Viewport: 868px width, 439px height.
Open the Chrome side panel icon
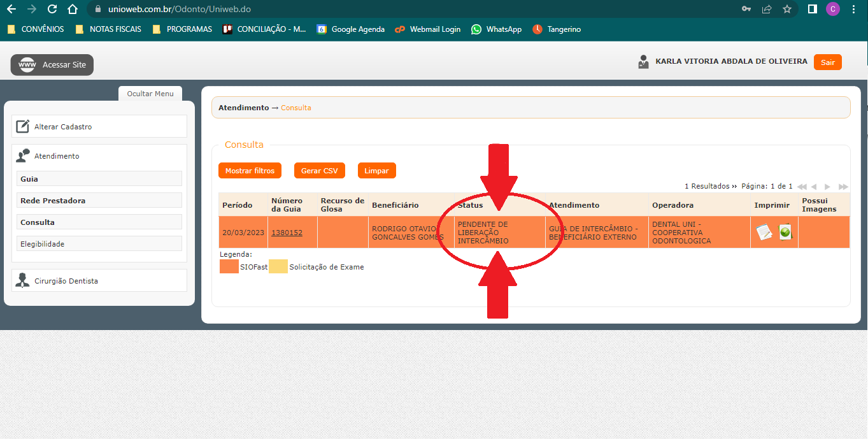813,9
